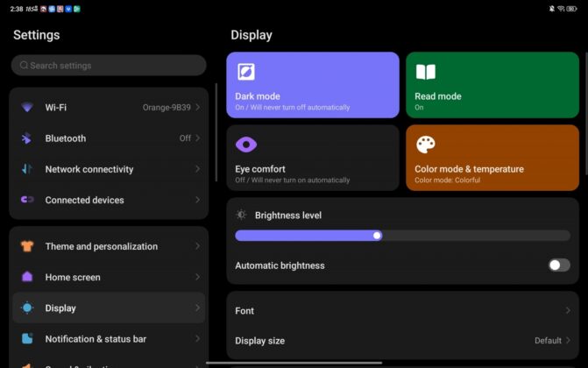Tap the battery icon in the status bar
Image resolution: width=588 pixels, height=368 pixels.
[x=571, y=9]
